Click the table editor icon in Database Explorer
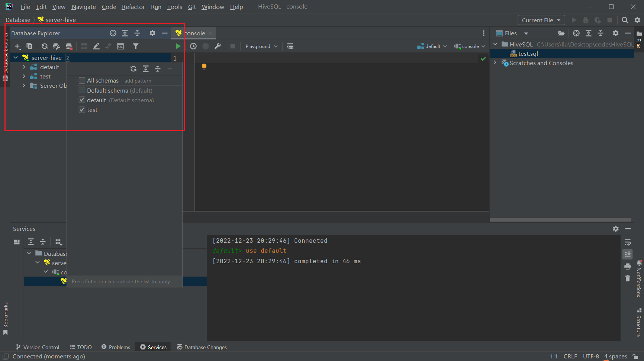The width and height of the screenshot is (644, 361). tap(84, 46)
